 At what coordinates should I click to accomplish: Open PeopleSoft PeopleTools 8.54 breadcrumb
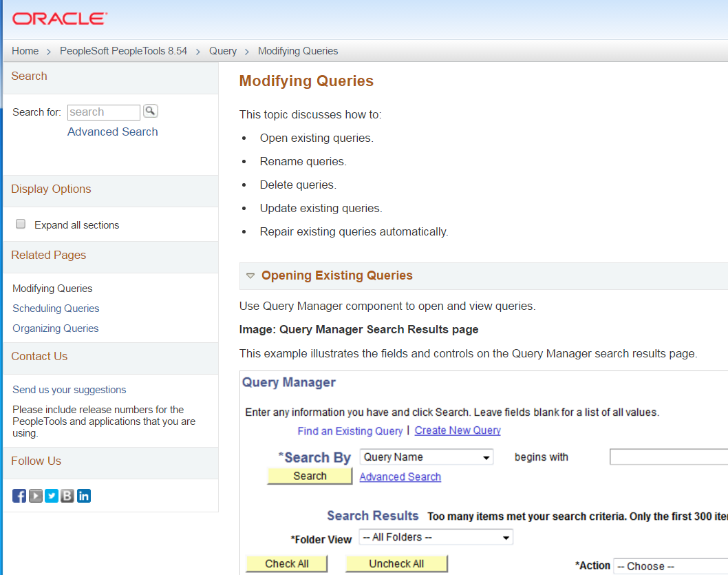123,51
